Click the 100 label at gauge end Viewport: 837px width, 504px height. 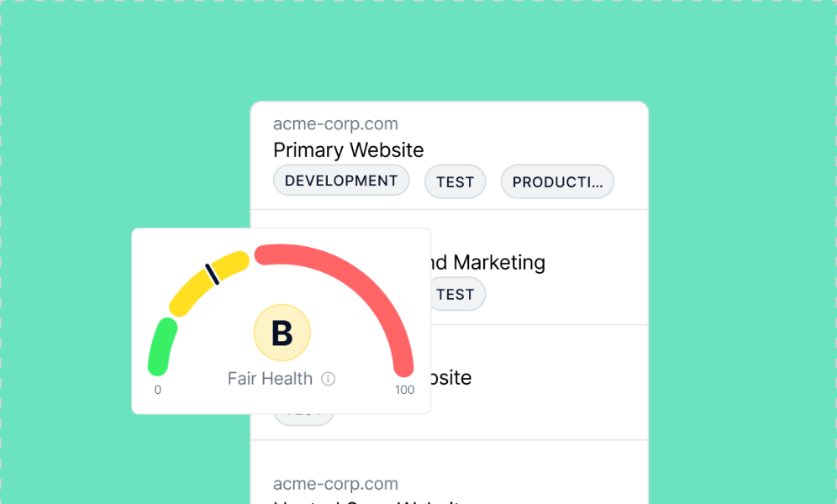point(404,390)
